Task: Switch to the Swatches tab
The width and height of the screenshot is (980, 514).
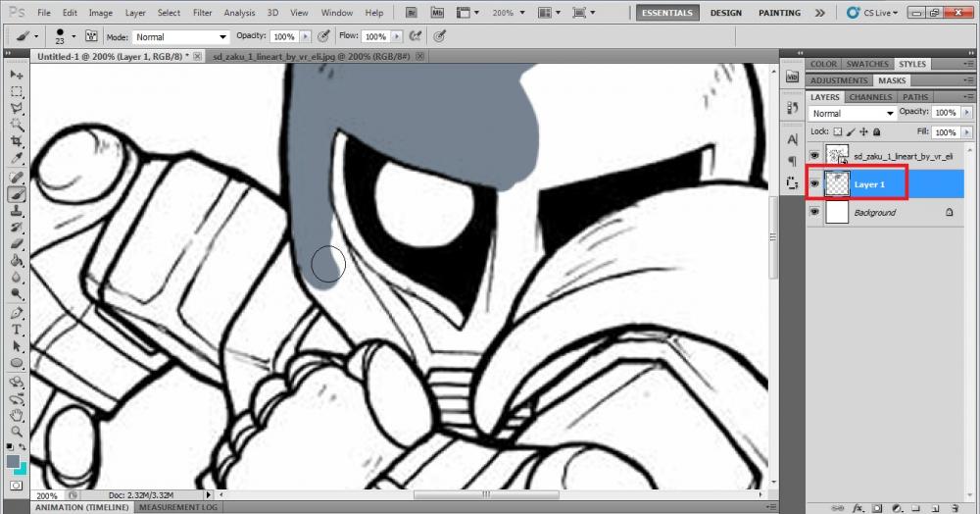Action: [867, 64]
